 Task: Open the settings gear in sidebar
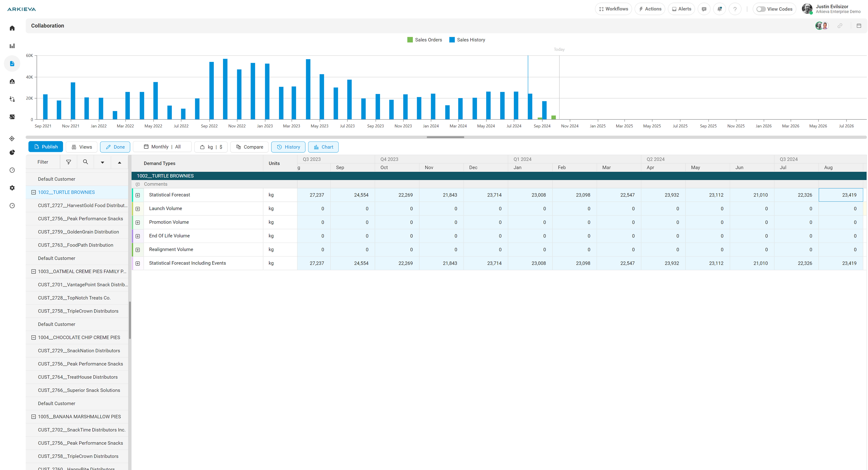(x=12, y=188)
